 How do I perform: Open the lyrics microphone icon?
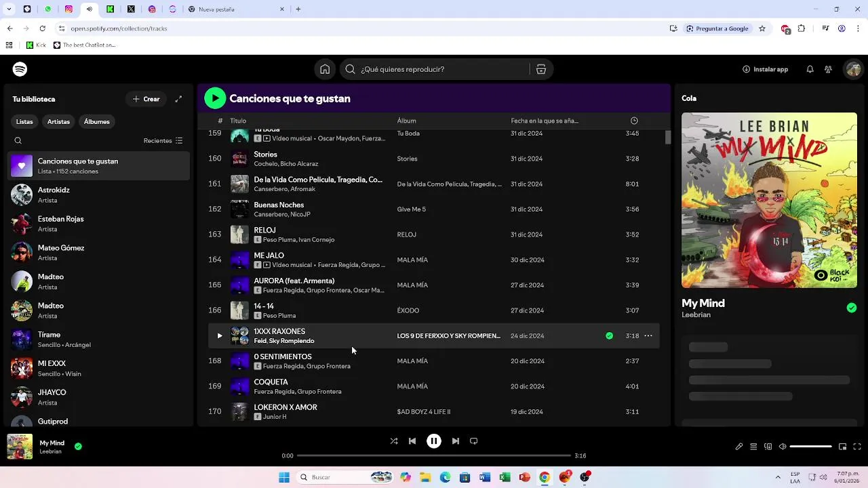coord(739,447)
